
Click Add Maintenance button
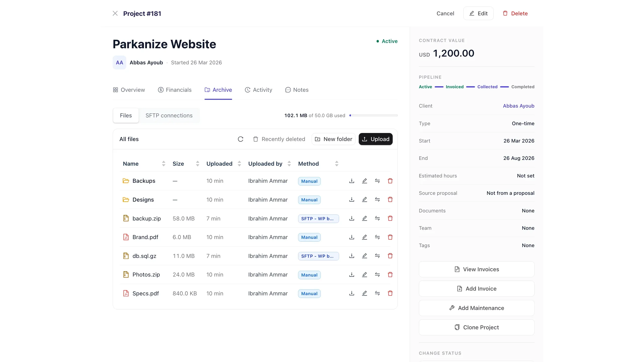476,308
